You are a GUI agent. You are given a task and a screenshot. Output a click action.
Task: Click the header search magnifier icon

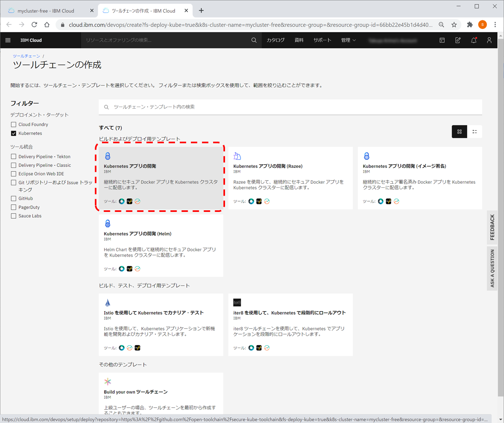point(254,40)
